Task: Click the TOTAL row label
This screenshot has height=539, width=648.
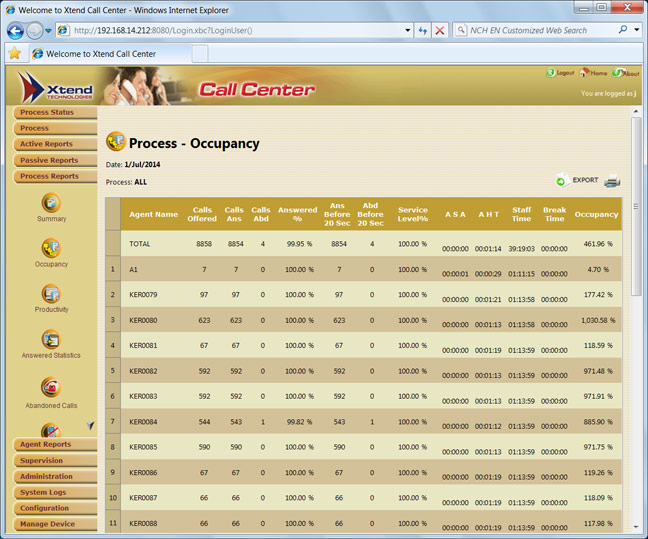Action: [139, 244]
